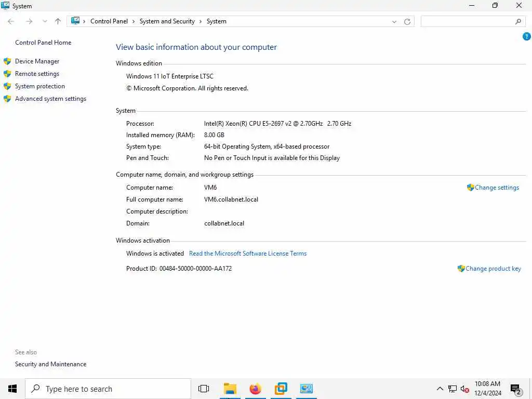Open Firefox from taskbar
This screenshot has width=532, height=399.
256,389
